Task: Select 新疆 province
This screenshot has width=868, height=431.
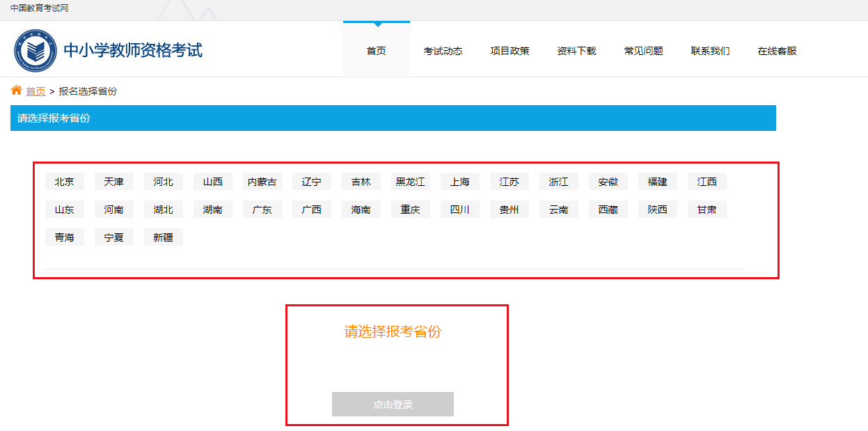Action: (164, 237)
